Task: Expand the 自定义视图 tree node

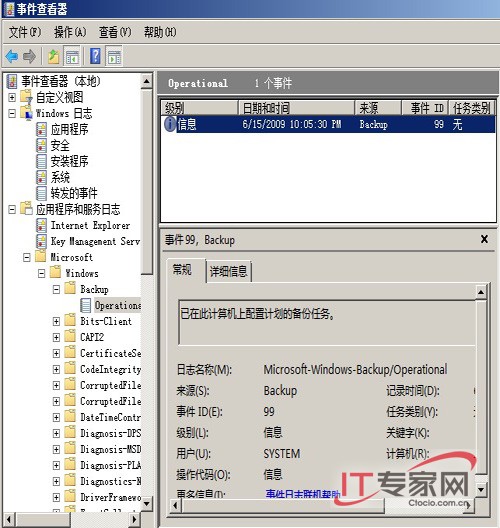Action: [12, 97]
